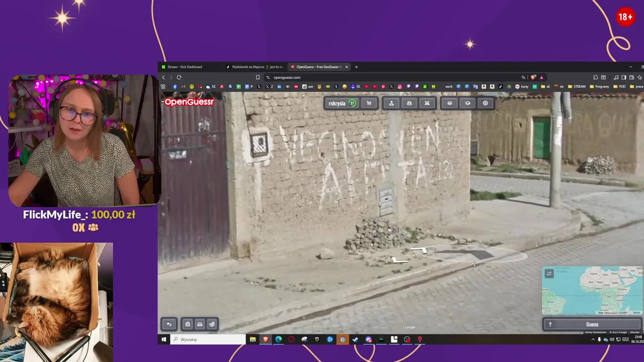Click the Brave Shields lion icon
Image resolution: width=644 pixels, height=362 pixels.
[533, 77]
